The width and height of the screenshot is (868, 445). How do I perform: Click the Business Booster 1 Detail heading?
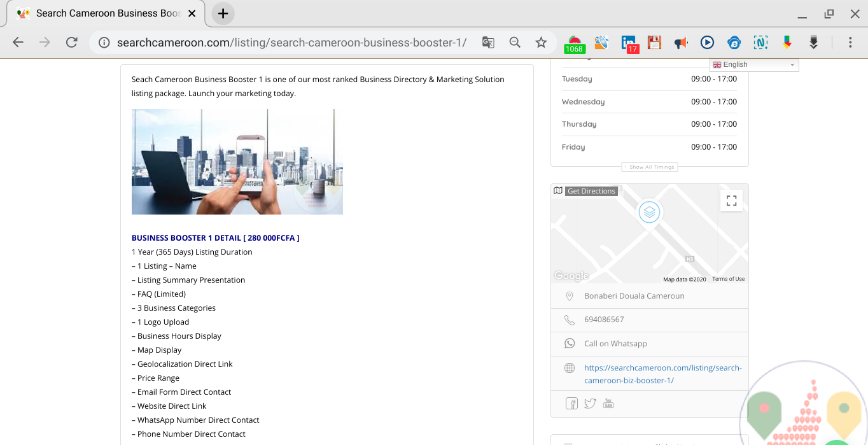click(215, 238)
